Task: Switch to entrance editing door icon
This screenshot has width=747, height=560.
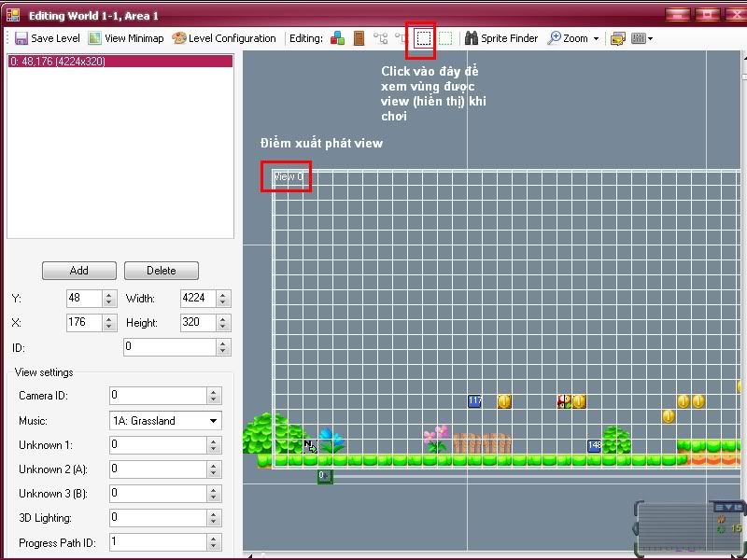Action: (x=359, y=38)
